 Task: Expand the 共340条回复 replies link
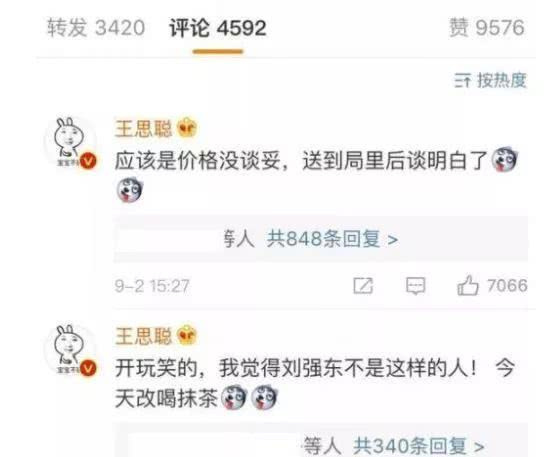click(x=419, y=446)
